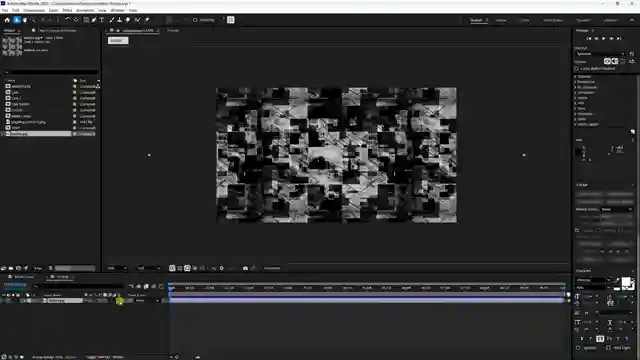Click the timeline current time indicator
The width and height of the screenshot is (640, 360).
coord(171,288)
